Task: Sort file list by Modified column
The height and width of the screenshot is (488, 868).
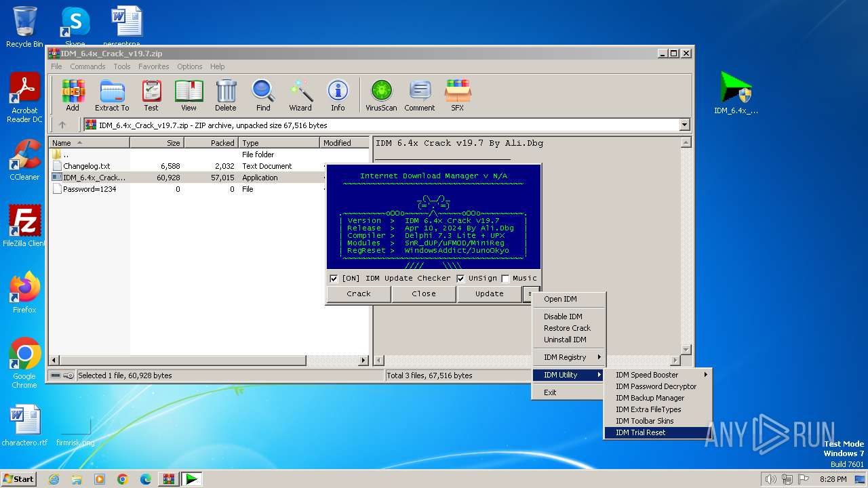Action: pos(344,143)
